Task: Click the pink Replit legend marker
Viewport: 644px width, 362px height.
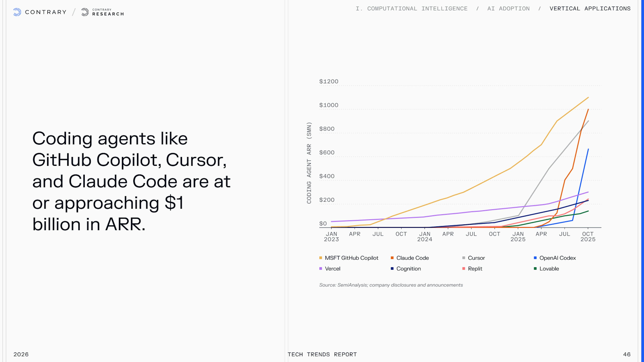Action: (x=464, y=268)
